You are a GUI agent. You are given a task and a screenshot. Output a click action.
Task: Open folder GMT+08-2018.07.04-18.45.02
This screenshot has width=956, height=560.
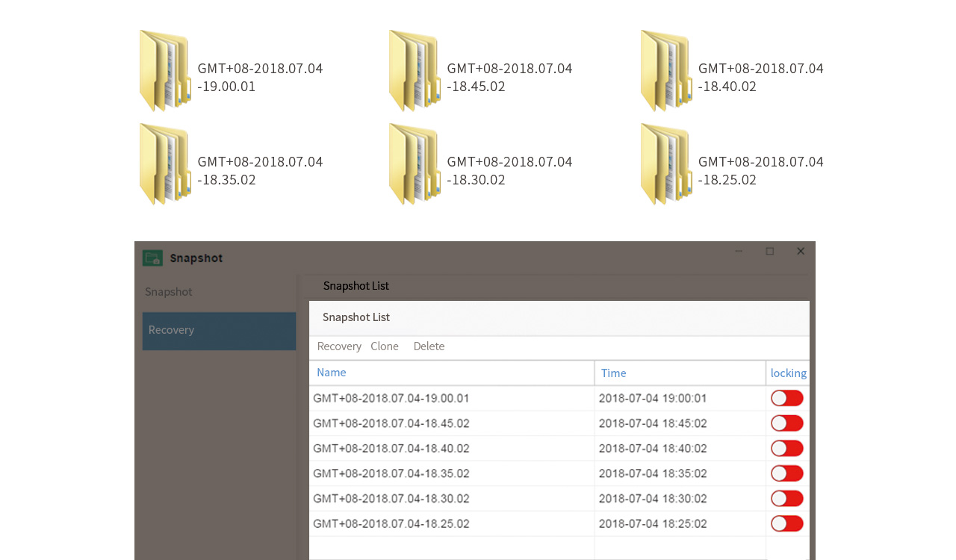tap(414, 70)
